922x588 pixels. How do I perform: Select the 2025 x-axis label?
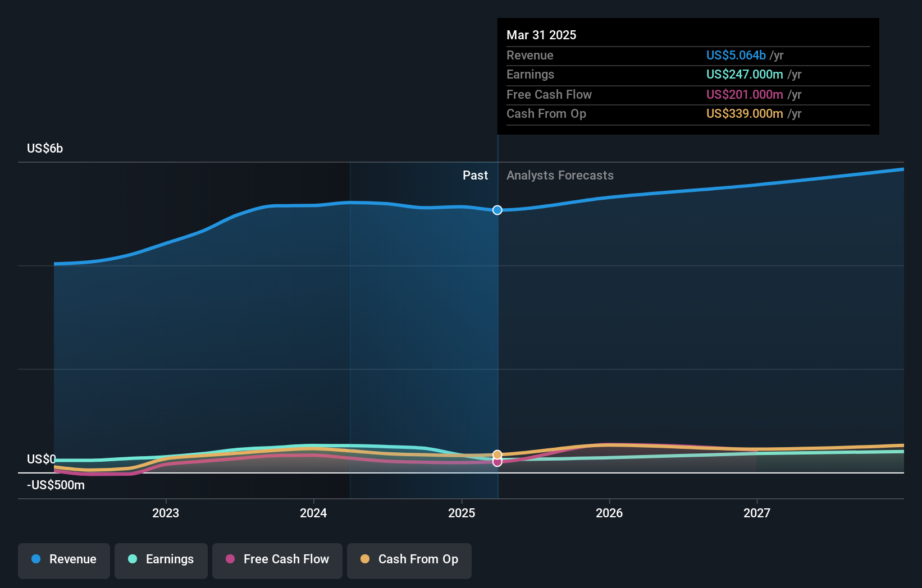point(462,513)
